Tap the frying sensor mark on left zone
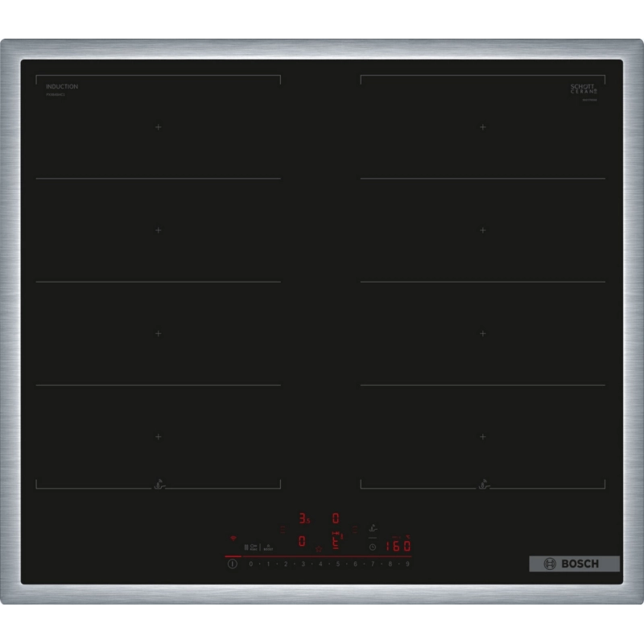 tap(159, 485)
